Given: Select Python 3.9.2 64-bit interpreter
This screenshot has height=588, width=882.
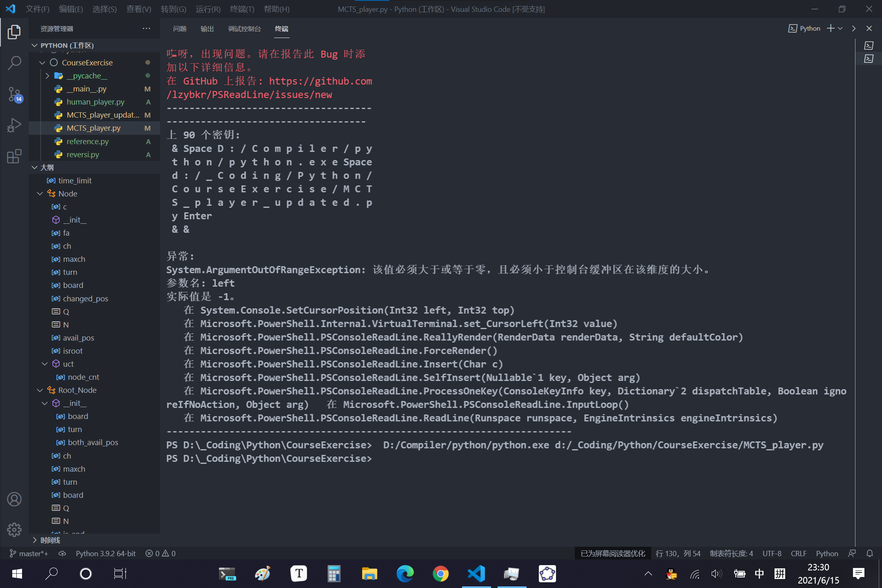Looking at the screenshot, I should click(105, 553).
